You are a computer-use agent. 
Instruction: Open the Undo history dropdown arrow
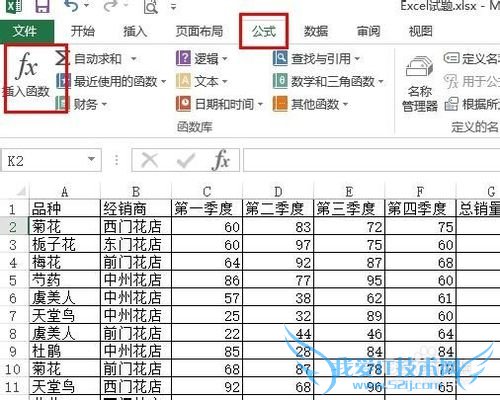coord(87,6)
